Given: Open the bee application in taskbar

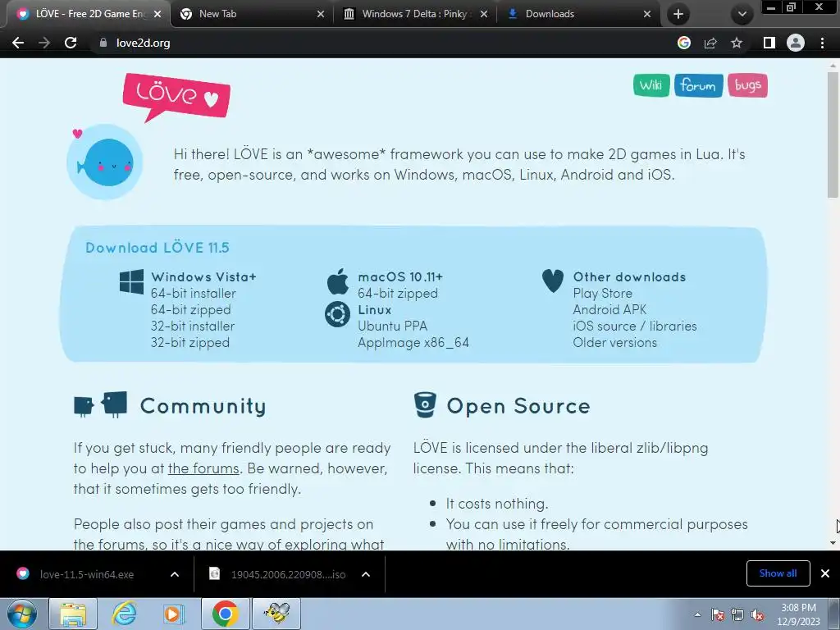Looking at the screenshot, I should (x=276, y=614).
